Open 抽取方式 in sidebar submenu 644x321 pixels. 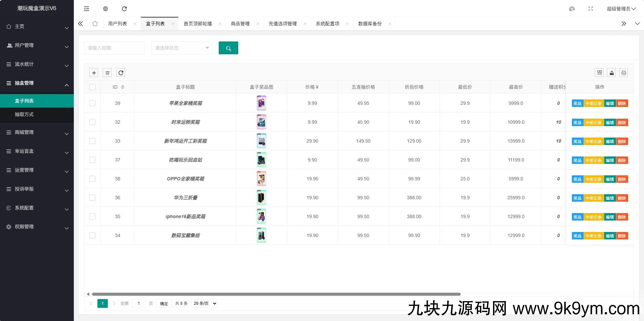(x=24, y=114)
